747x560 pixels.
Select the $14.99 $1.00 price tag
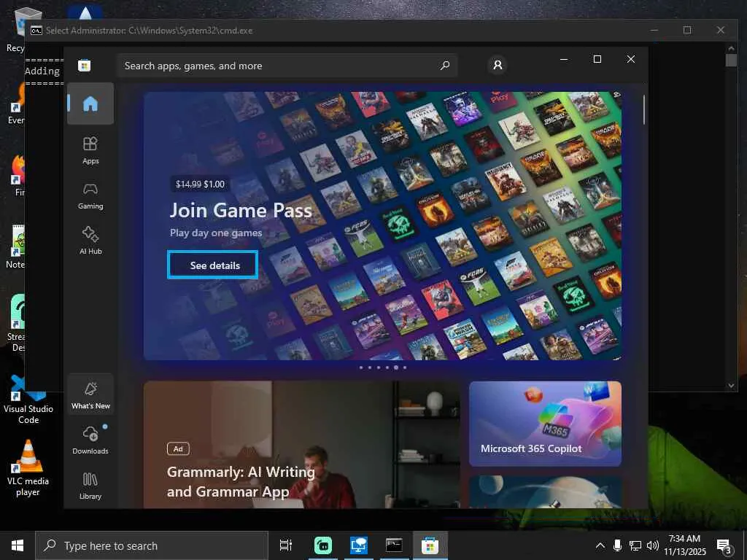200,184
